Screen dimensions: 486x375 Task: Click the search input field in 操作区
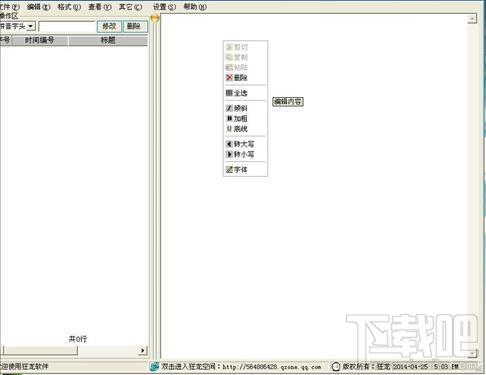(x=67, y=26)
